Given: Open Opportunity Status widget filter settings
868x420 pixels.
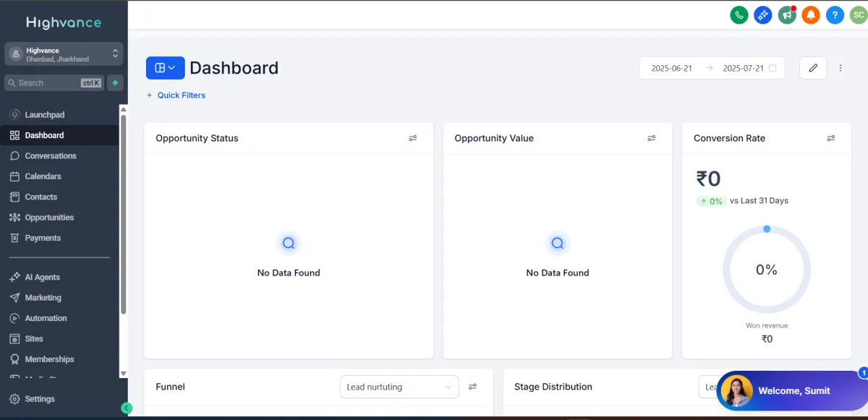Looking at the screenshot, I should [x=412, y=138].
